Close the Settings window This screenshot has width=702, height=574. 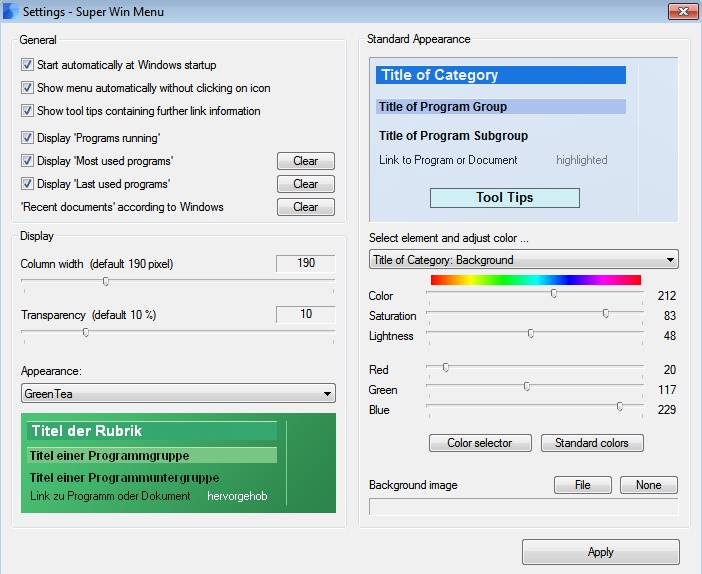point(682,11)
